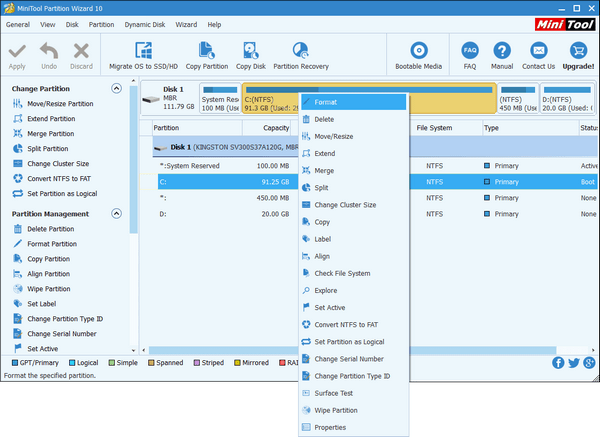The height and width of the screenshot is (437, 600).
Task: Open Partition Recovery from the toolbar
Action: click(300, 50)
